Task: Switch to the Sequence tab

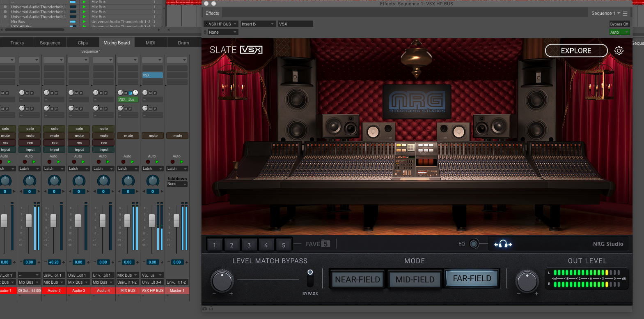Action: [x=50, y=43]
